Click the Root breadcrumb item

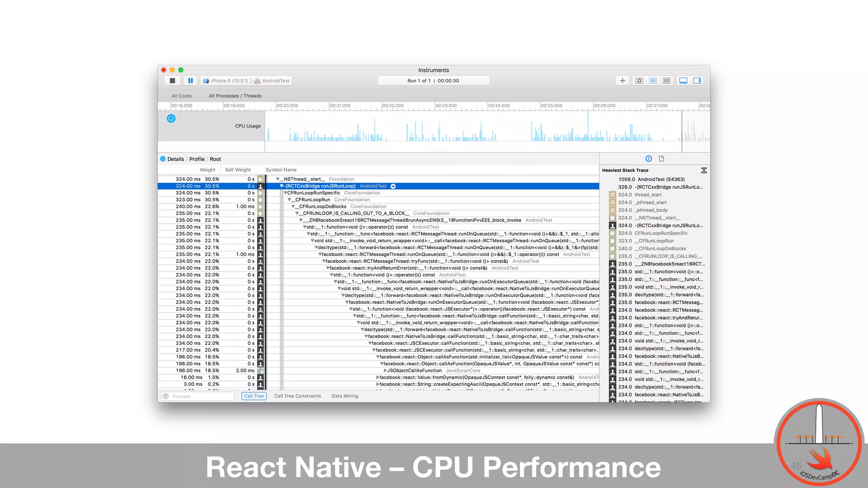pyautogui.click(x=215, y=159)
